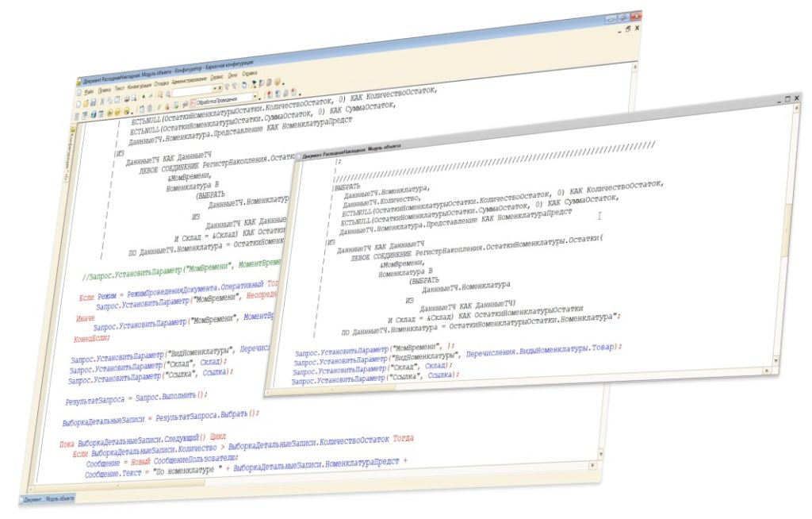
Task: Click the front window title Документ РасходнаяНакладная
Action: 351,150
